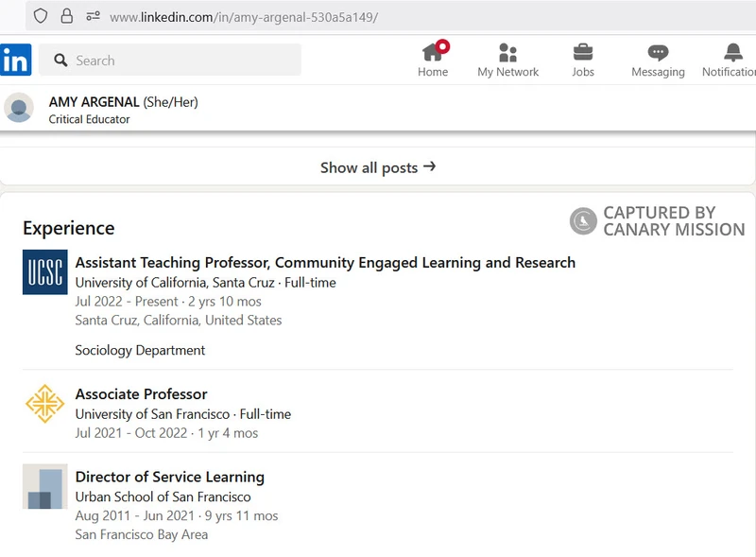
Task: Click Amy Argenal's profile avatar
Action: pyautogui.click(x=19, y=108)
